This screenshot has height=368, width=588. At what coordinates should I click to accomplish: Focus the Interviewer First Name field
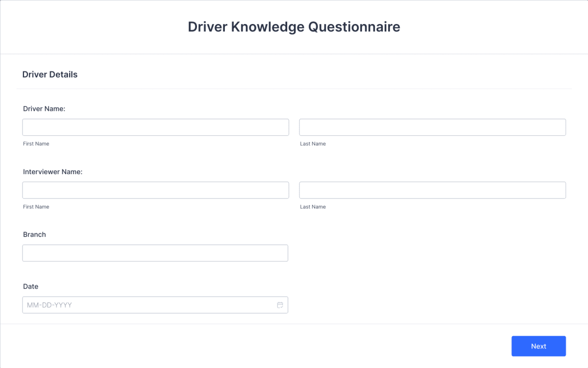tap(155, 190)
